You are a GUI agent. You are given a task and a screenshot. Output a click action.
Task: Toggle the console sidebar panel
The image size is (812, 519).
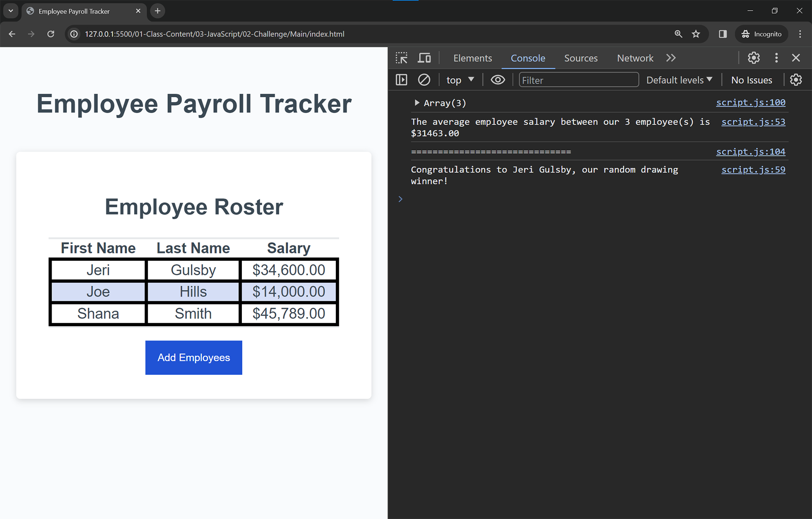401,79
